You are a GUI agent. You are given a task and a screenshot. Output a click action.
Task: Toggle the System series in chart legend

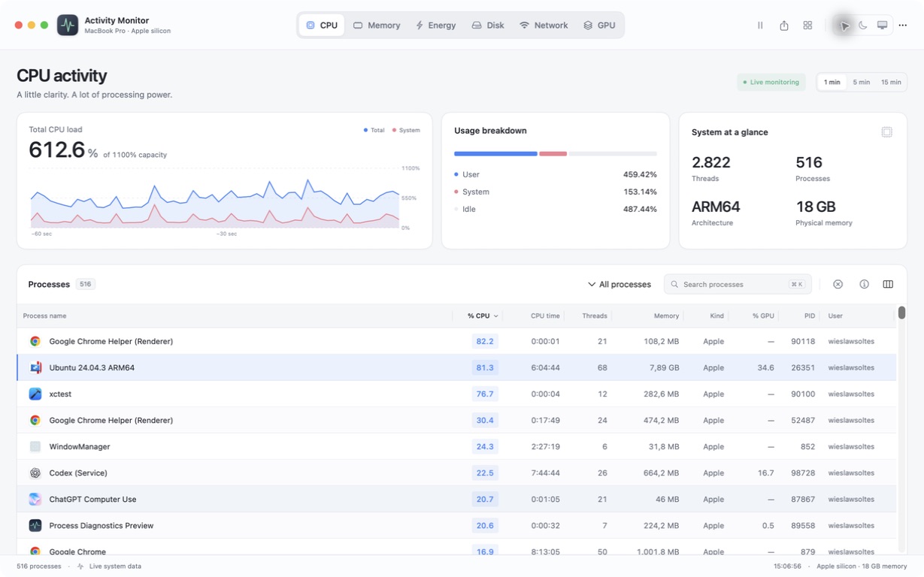click(x=406, y=130)
